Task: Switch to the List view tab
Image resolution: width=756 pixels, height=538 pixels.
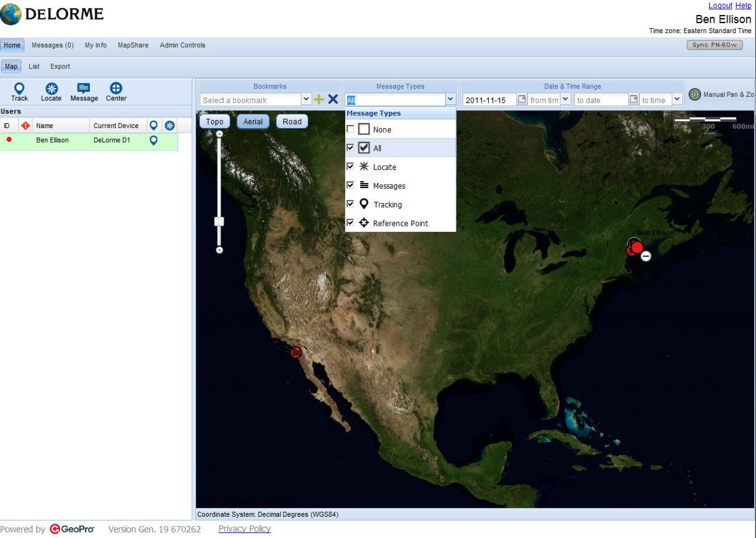Action: pos(34,66)
